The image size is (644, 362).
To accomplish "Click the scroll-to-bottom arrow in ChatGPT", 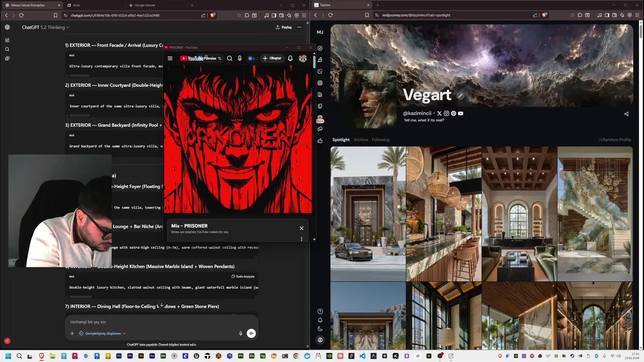I will (162, 305).
